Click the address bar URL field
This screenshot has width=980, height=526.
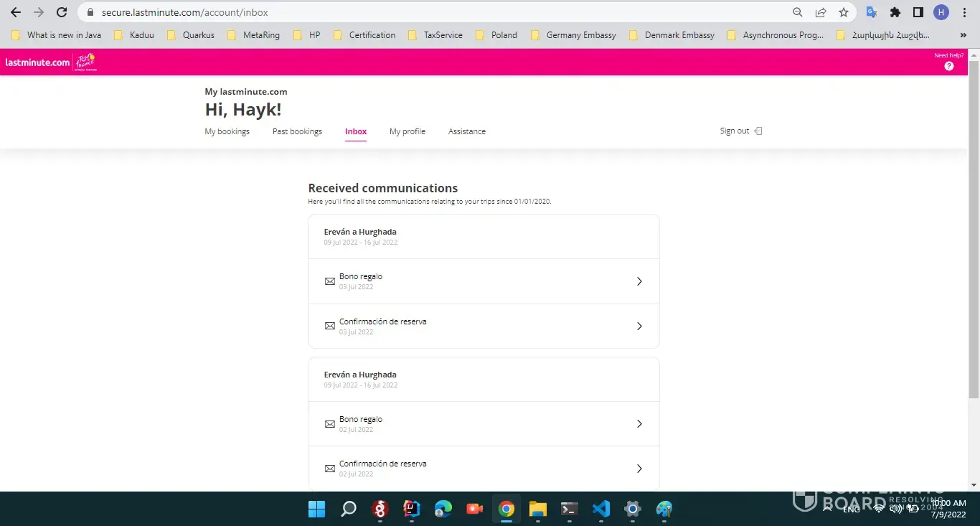click(x=430, y=12)
